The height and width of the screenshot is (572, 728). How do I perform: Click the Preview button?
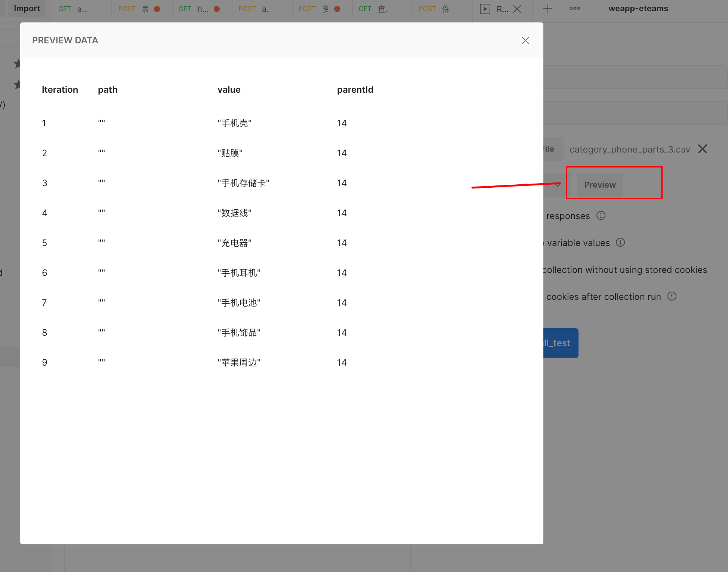pyautogui.click(x=599, y=185)
